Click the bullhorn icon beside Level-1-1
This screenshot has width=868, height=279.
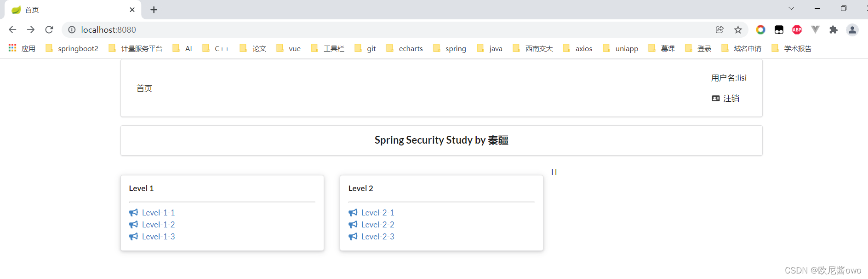click(x=133, y=213)
